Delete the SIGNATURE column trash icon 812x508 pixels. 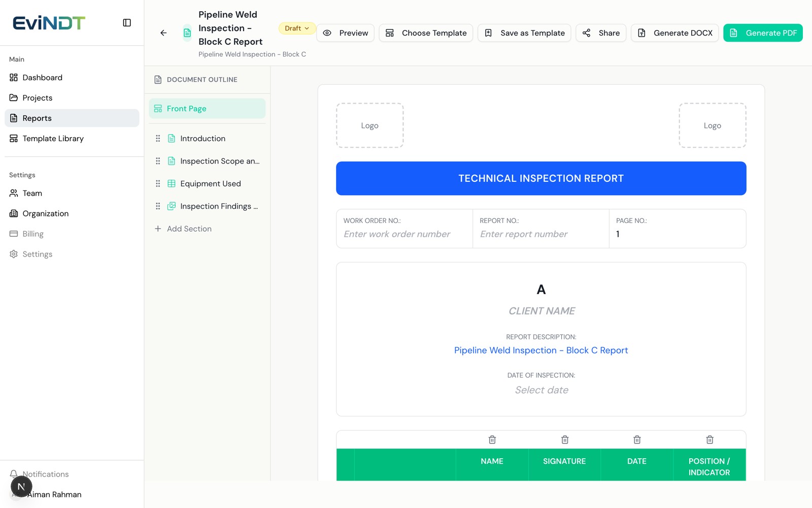pos(565,439)
